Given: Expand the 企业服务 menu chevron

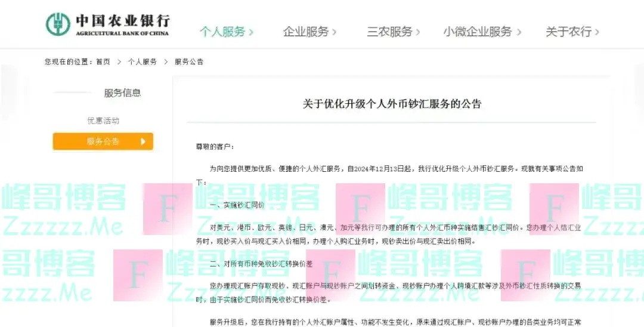Looking at the screenshot, I should (x=334, y=32).
